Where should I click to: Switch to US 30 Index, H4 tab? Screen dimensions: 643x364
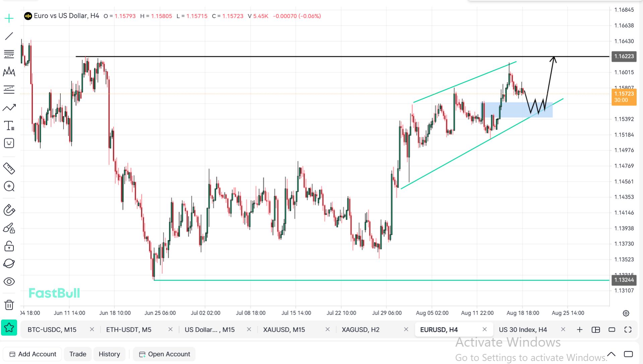[523, 330]
